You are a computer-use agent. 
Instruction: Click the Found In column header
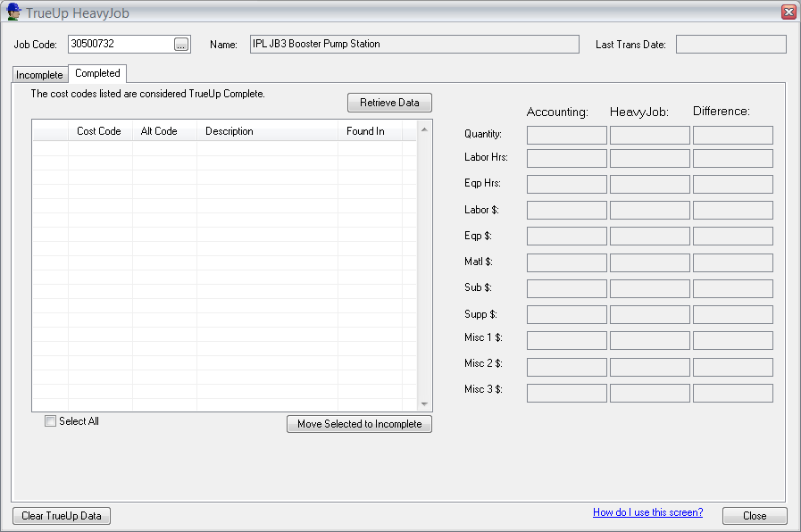[x=370, y=131]
